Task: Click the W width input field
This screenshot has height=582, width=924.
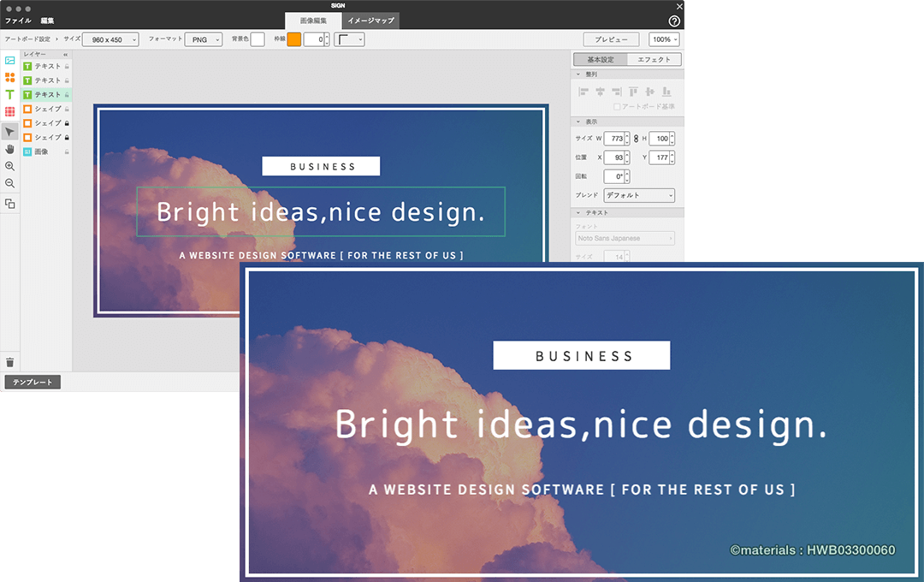Action: coord(614,139)
